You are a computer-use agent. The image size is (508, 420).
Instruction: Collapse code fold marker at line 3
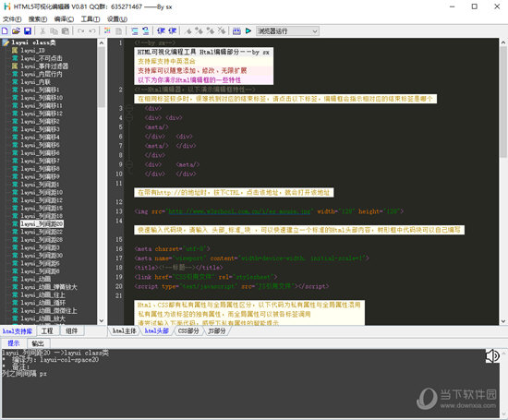tap(129, 108)
